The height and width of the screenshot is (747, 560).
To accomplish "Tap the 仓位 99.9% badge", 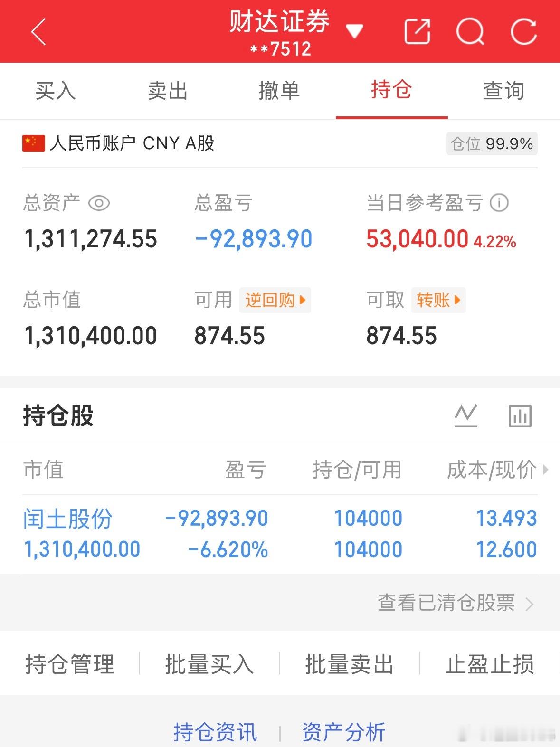I will [x=492, y=143].
